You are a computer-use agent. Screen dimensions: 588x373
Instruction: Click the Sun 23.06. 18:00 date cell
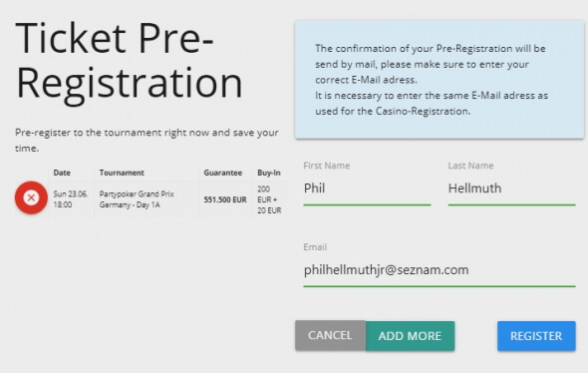[71, 199]
